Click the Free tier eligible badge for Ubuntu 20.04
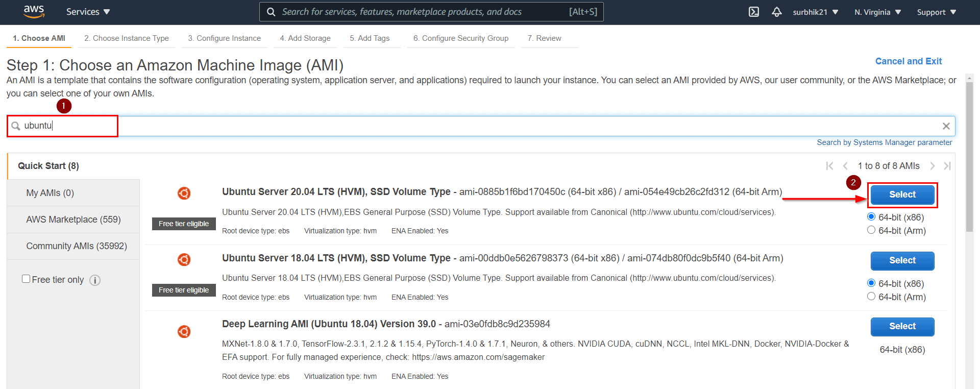 click(184, 224)
